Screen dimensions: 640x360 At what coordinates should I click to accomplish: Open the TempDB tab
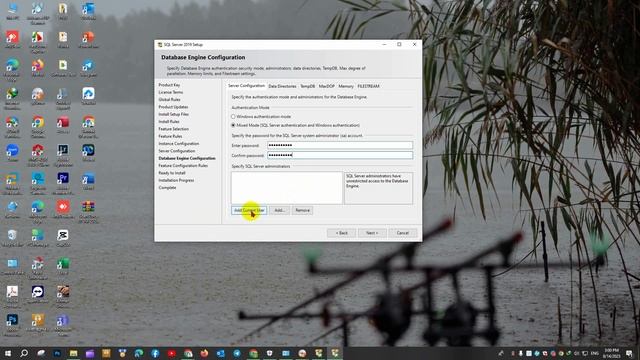point(307,86)
